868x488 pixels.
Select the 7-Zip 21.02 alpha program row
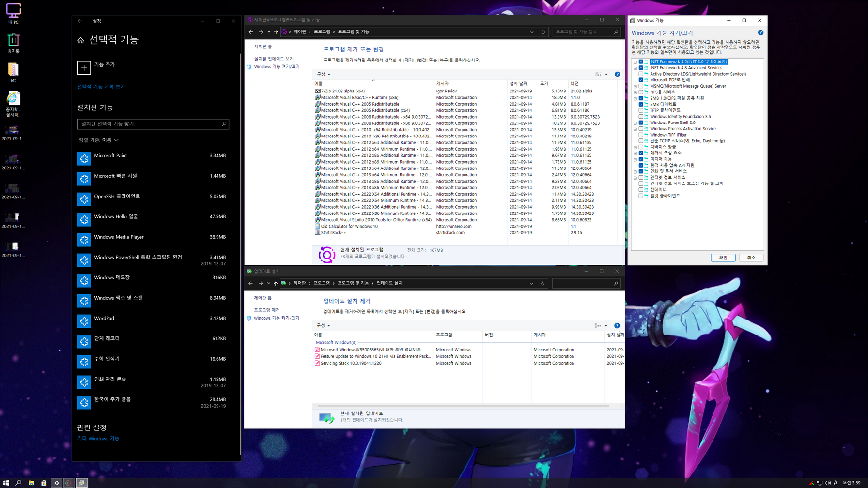465,91
